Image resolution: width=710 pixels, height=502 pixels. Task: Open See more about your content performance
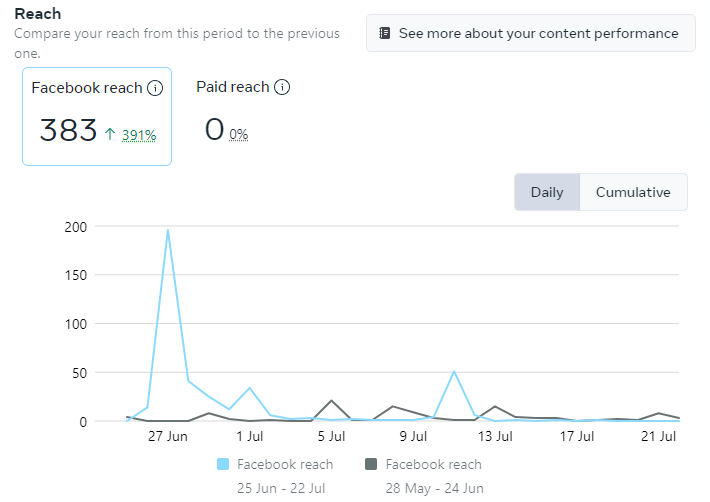coord(530,33)
